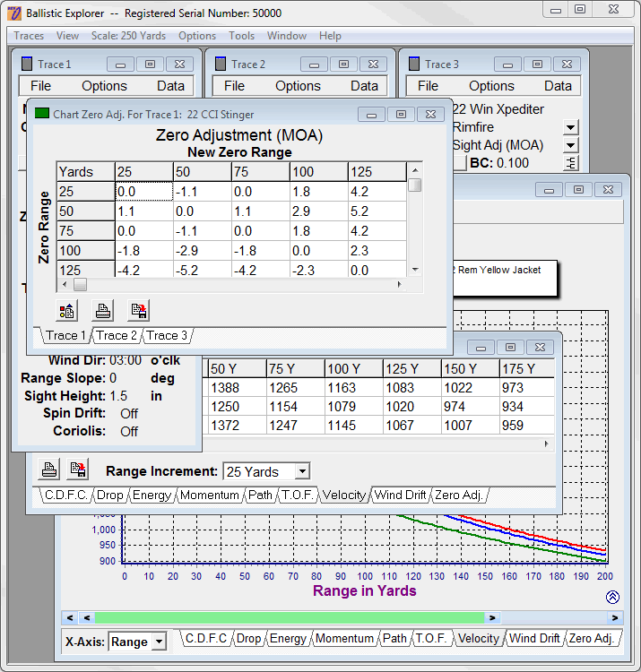Open the Data menu in Trace 1 window
This screenshot has width=641, height=672.
coord(170,86)
